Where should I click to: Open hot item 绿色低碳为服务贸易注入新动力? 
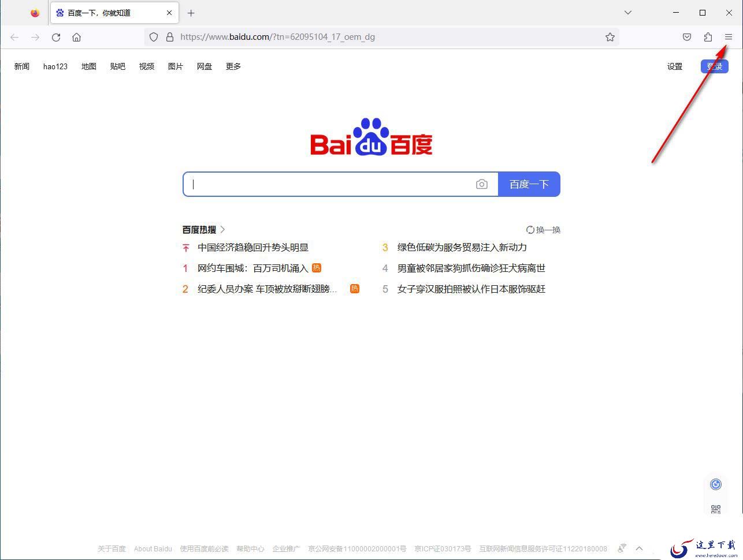462,247
